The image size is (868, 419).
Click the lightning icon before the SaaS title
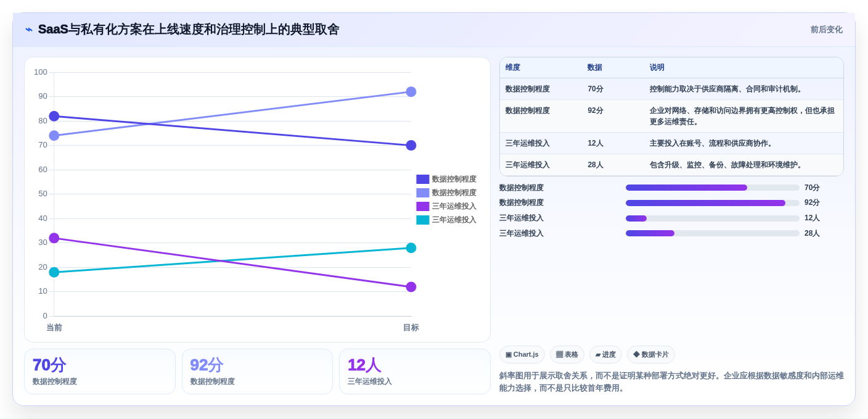click(29, 30)
